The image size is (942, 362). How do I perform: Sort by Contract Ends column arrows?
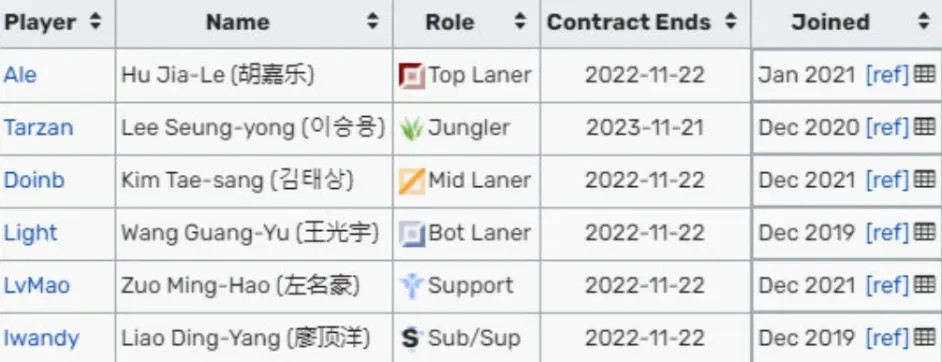point(731,22)
